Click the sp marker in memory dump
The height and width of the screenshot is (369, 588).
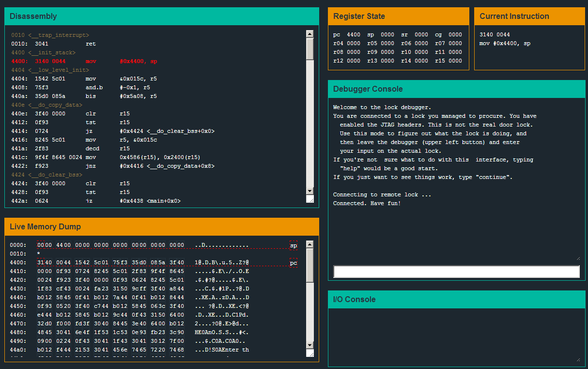(x=293, y=245)
